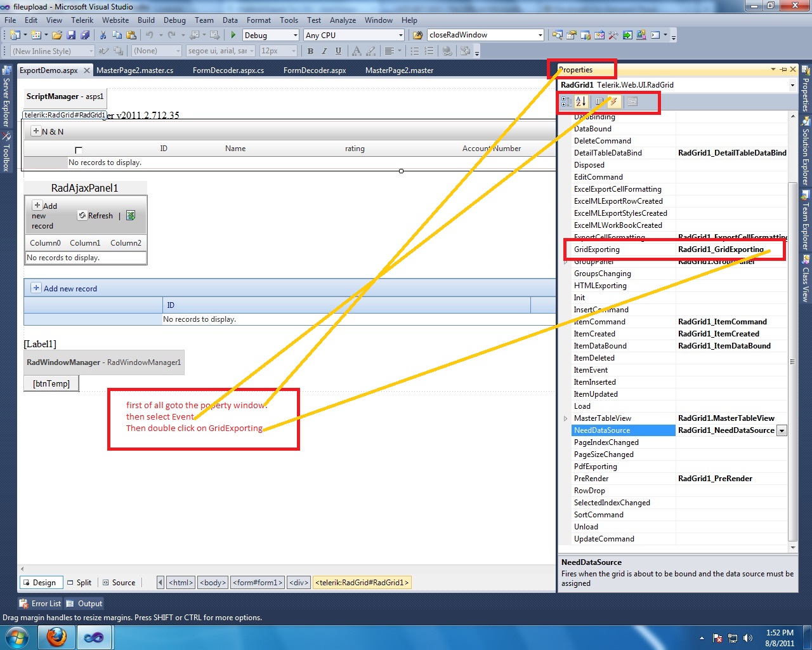Open the File menu
This screenshot has height=650, width=812.
coord(10,20)
